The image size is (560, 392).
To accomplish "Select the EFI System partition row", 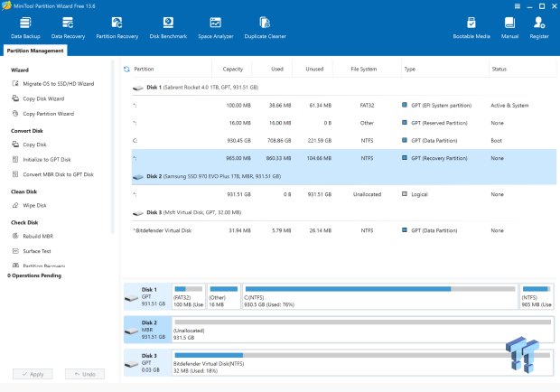I will point(344,106).
